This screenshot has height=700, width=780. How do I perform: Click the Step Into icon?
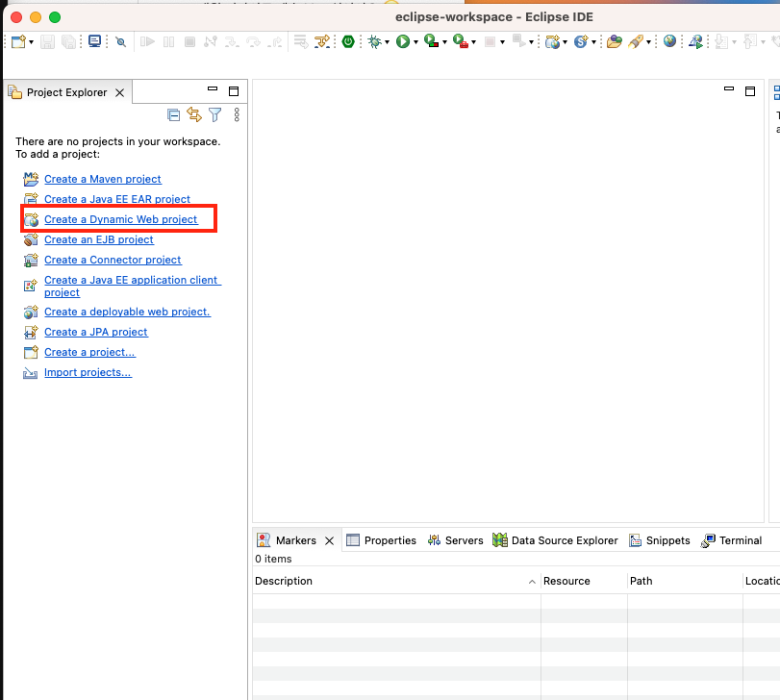pyautogui.click(x=232, y=42)
